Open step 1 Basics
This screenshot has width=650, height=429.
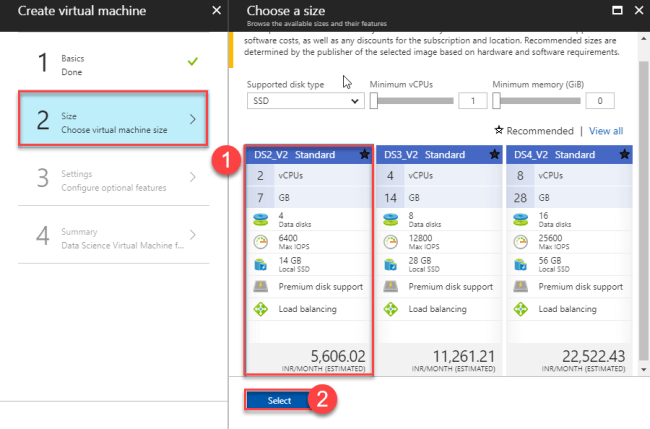click(113, 62)
